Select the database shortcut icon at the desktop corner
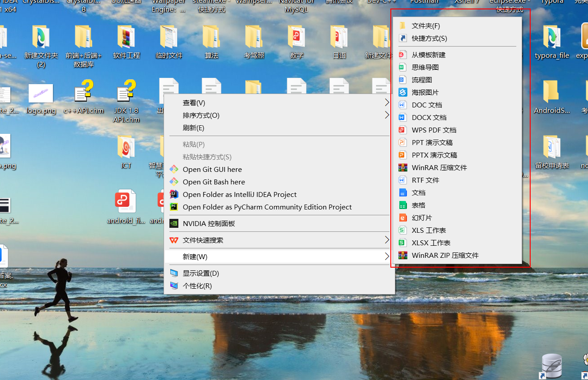This screenshot has height=380, width=588. tap(551, 366)
